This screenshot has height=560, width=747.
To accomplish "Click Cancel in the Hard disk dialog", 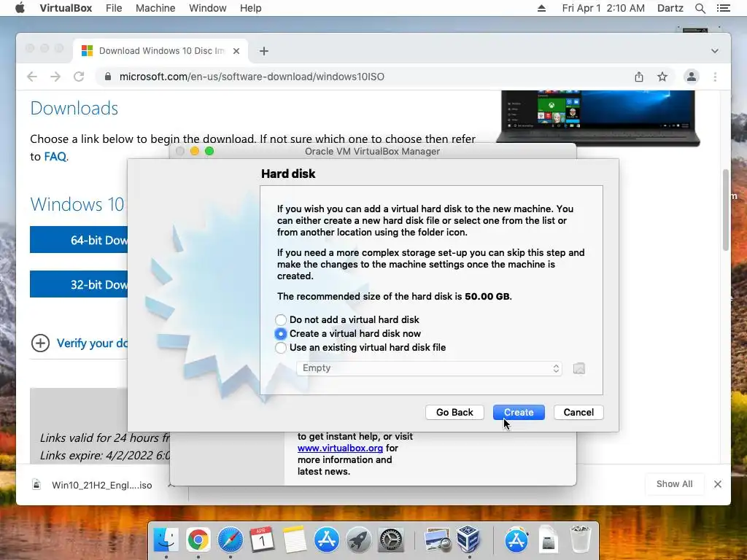I will 578,413.
